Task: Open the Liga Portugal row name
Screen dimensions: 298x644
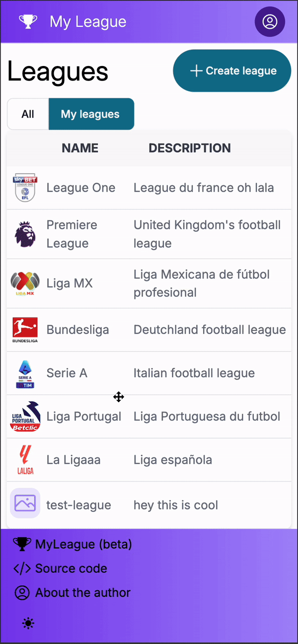Action: [x=84, y=417]
